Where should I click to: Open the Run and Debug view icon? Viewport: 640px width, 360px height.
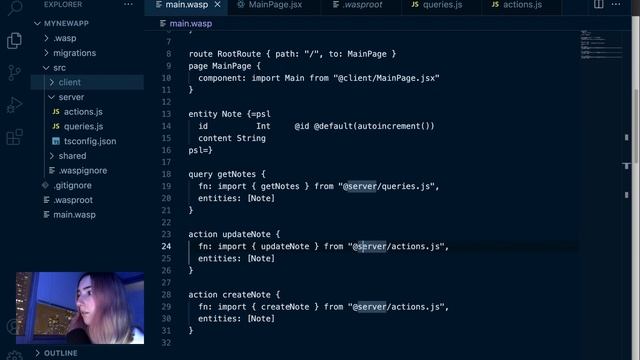coord(15,105)
